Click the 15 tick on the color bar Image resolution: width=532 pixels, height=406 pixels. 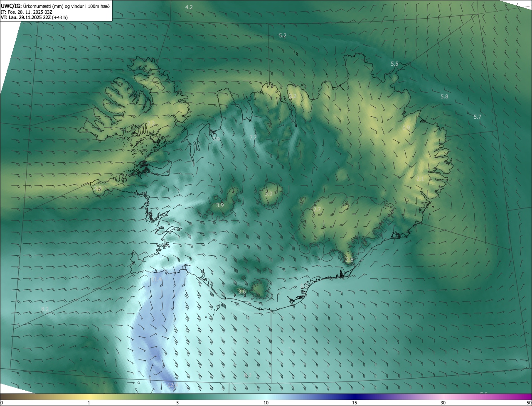tap(355, 403)
